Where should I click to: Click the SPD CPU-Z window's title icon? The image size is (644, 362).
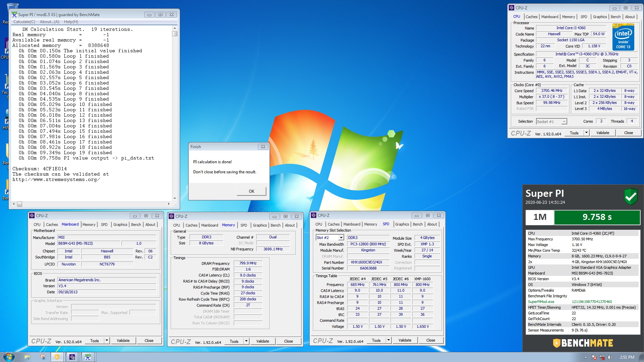[x=314, y=215]
